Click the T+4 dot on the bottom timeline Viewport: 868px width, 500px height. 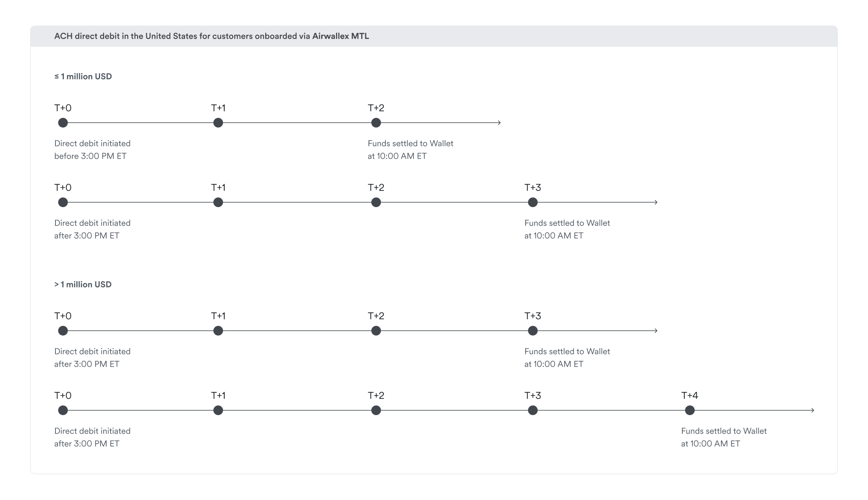point(690,410)
